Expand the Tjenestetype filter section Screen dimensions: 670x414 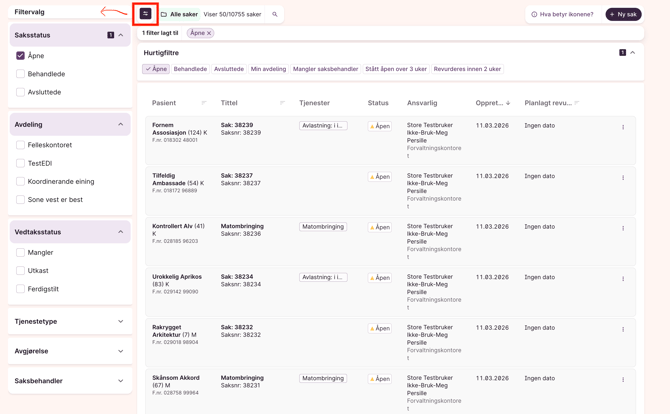(121, 322)
